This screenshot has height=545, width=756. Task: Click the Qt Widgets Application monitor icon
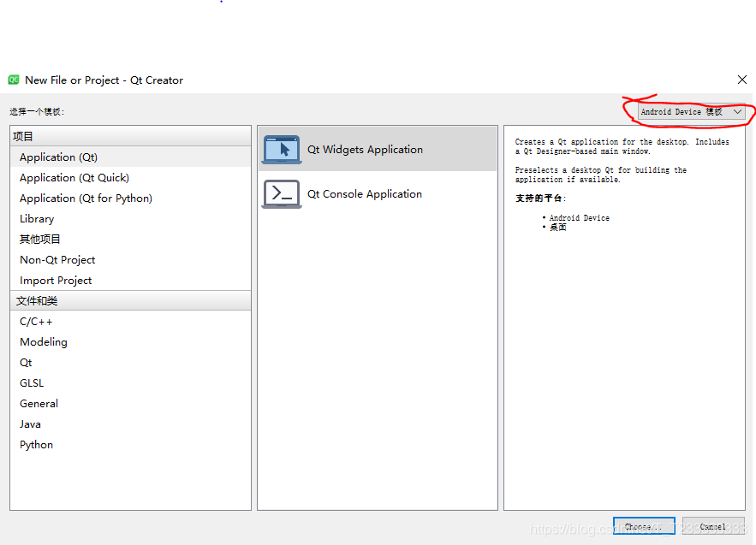coord(282,150)
